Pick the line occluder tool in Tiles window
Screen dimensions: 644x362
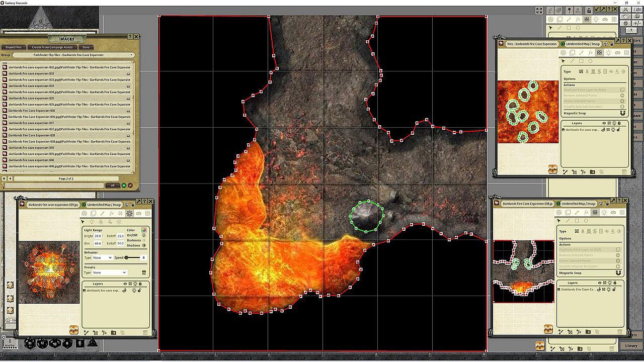point(572,61)
